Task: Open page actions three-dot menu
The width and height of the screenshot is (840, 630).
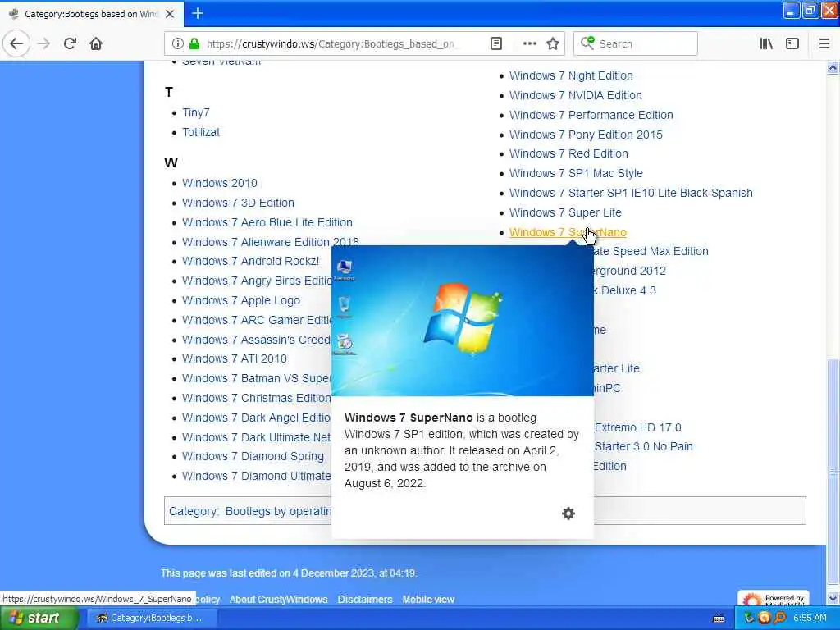Action: 529,43
